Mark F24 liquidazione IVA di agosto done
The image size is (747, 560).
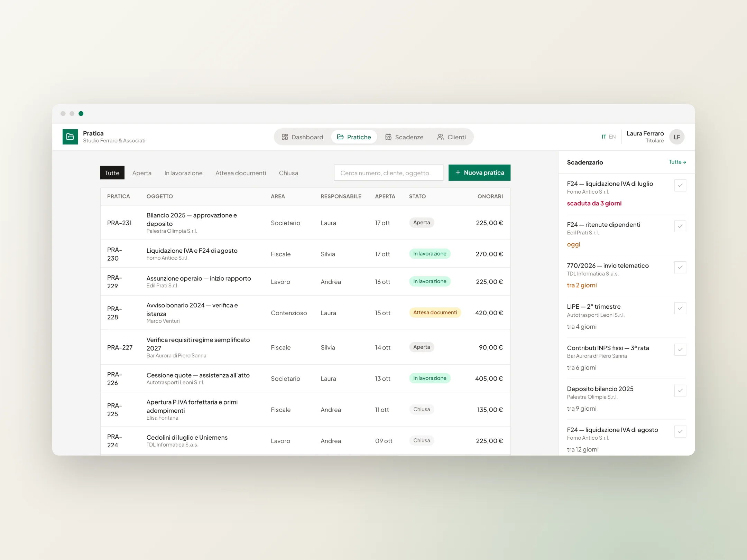(x=680, y=431)
